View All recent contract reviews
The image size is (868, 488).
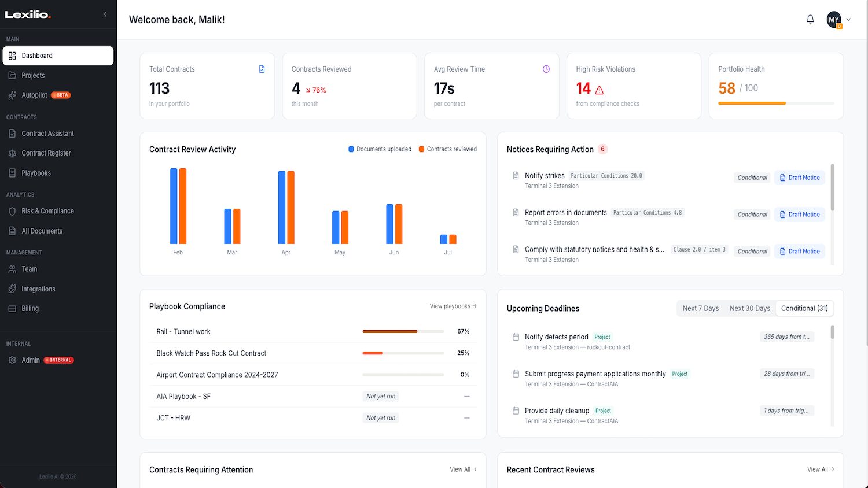coord(821,469)
